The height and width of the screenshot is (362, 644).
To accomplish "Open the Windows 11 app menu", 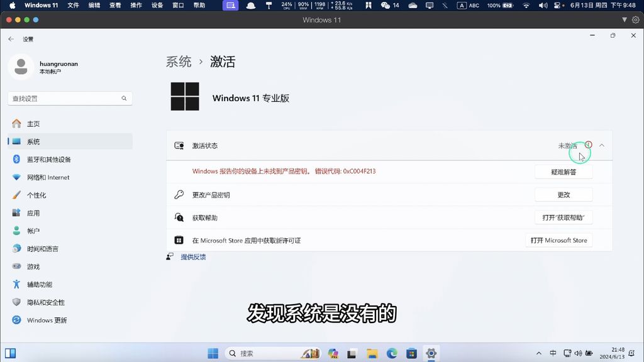I will 41,5.
